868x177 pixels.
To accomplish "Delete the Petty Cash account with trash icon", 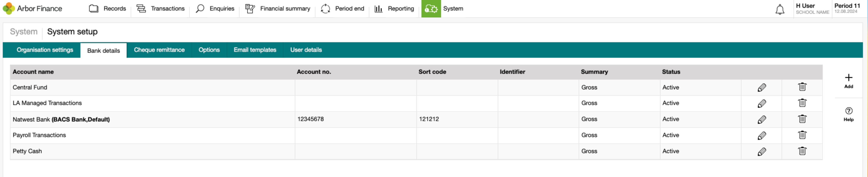I will [x=802, y=151].
